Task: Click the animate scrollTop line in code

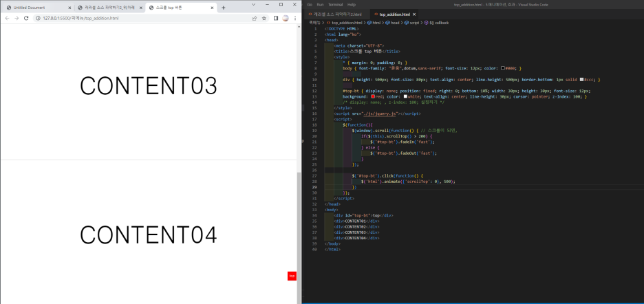Action: point(408,181)
